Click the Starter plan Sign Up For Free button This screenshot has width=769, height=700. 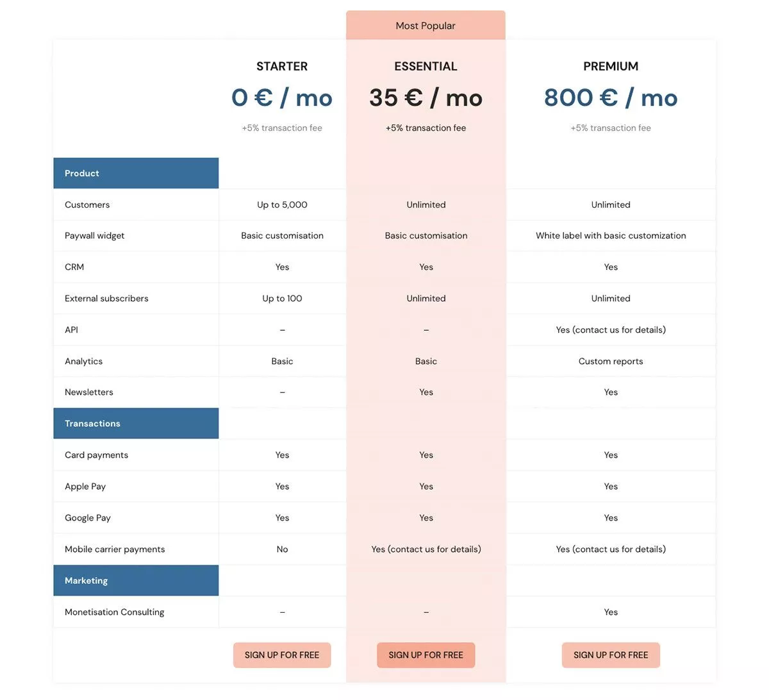pos(282,655)
